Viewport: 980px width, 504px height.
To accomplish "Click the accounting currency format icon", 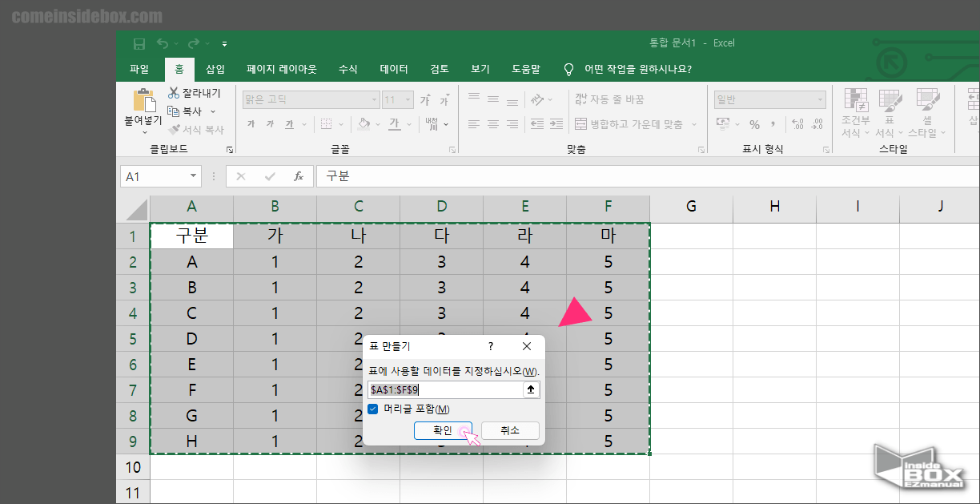I will pos(723,124).
